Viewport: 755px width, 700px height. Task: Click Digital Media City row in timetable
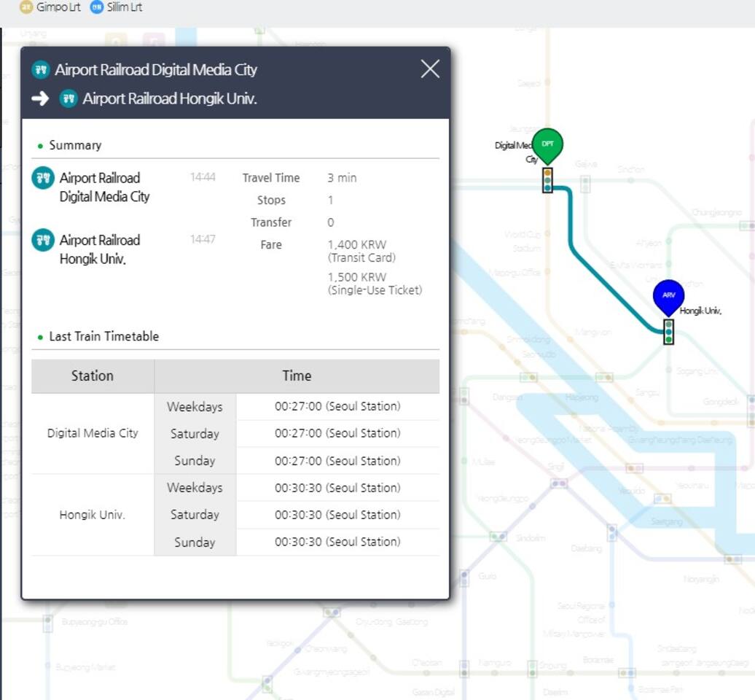[x=93, y=433]
